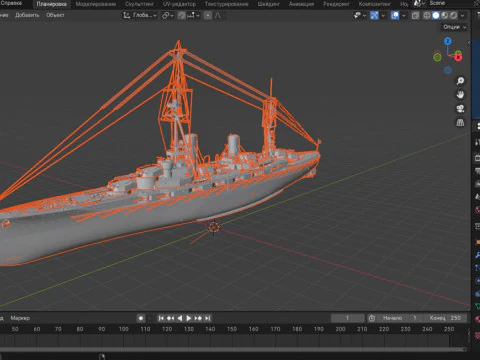Open the Добавить menu in viewport header

point(27,15)
